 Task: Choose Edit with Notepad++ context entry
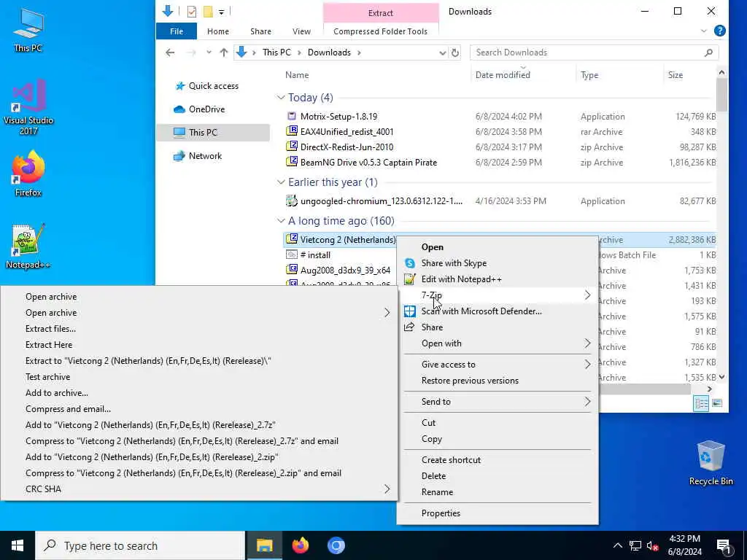498,279
